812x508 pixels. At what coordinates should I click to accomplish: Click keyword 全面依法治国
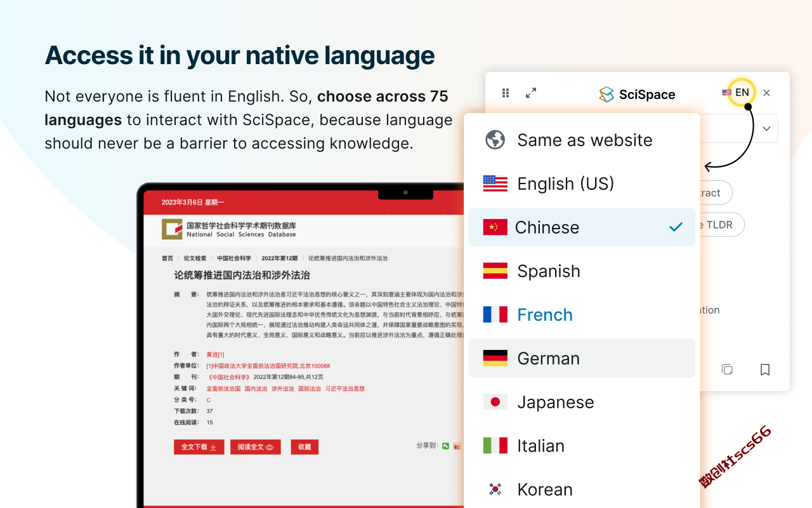coord(223,389)
